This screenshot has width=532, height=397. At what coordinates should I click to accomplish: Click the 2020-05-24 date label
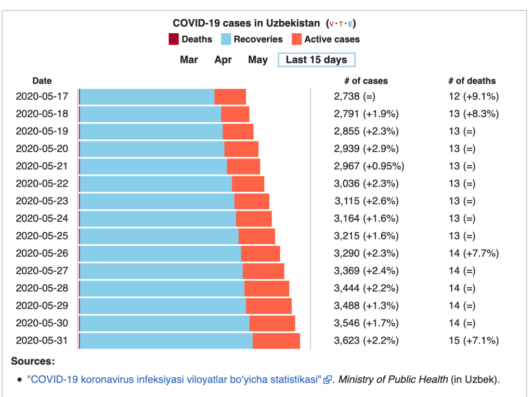42,218
